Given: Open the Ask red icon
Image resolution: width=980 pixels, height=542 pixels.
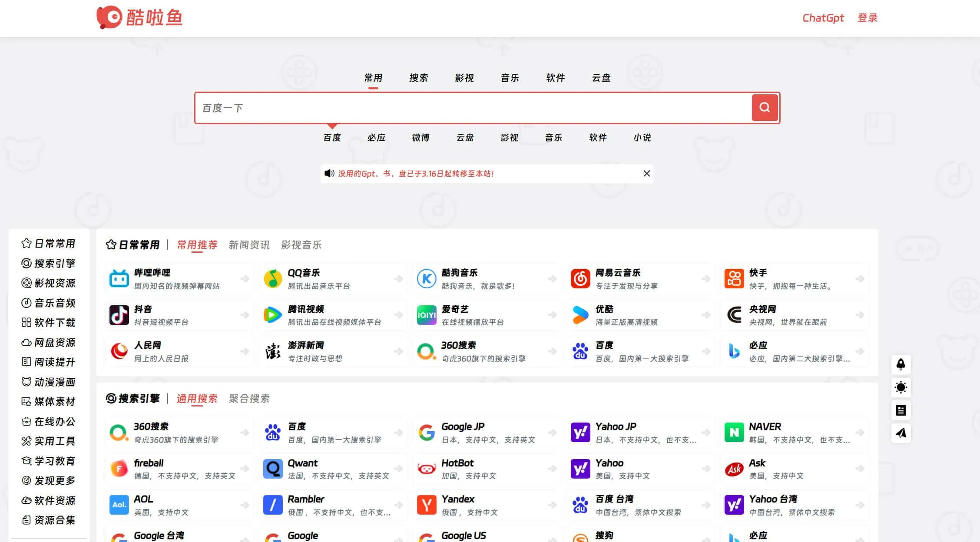Looking at the screenshot, I should click(734, 469).
